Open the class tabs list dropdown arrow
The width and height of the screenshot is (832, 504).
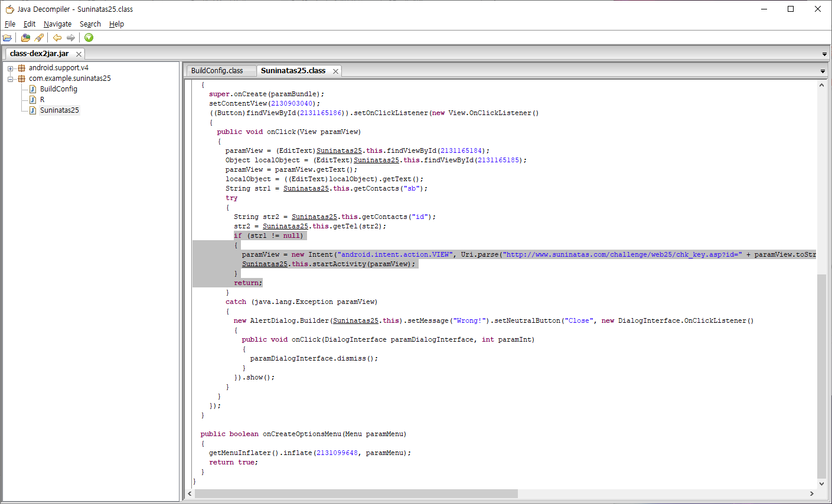click(823, 71)
